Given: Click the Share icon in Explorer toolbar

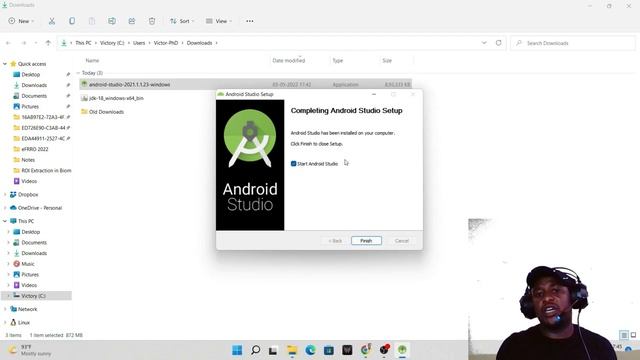Looking at the screenshot, I should 132,21.
